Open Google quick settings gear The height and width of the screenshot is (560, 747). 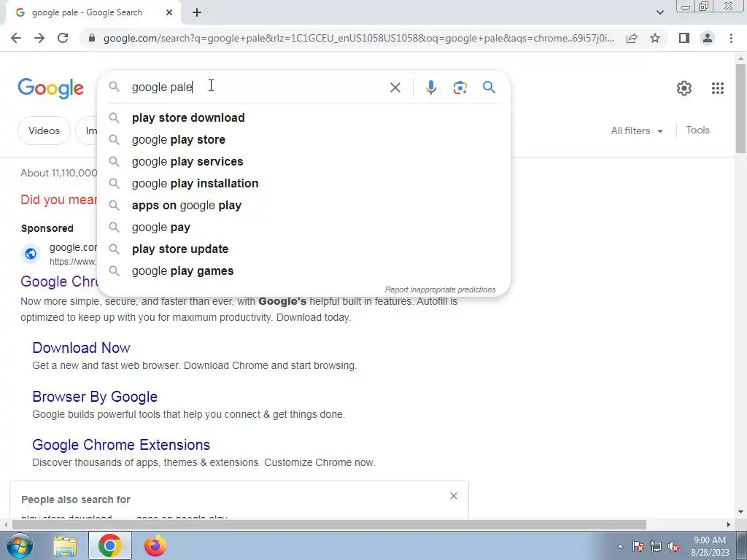click(684, 88)
